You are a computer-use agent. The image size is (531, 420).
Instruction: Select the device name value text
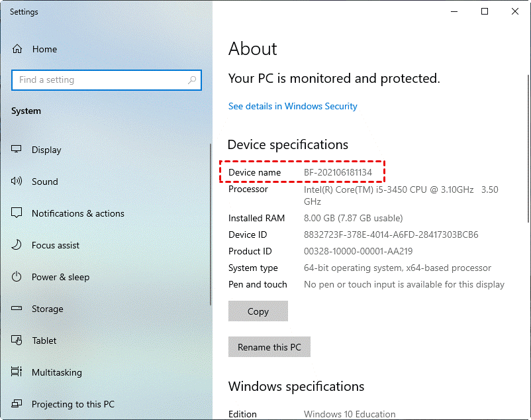[338, 172]
